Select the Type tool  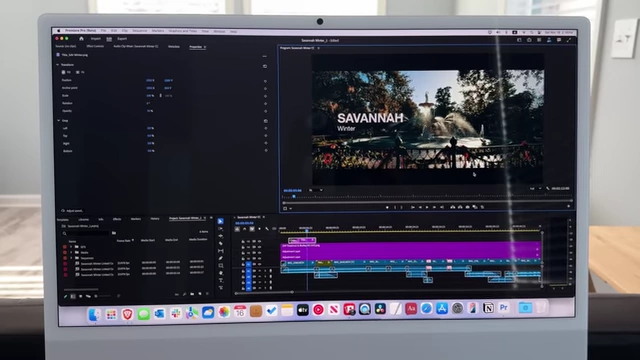point(221,280)
